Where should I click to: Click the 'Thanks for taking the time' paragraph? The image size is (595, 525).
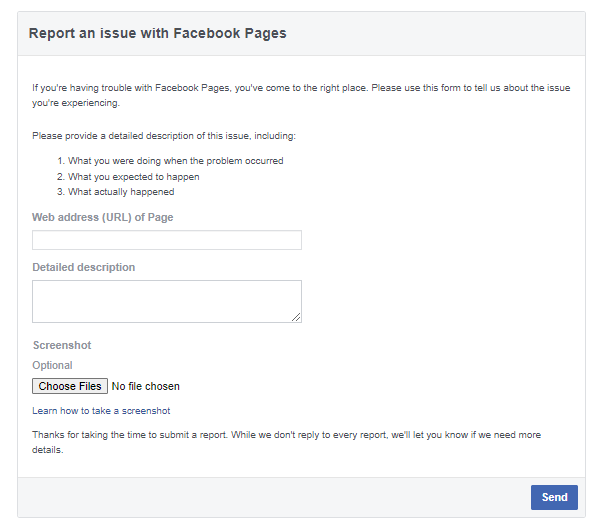coord(286,442)
